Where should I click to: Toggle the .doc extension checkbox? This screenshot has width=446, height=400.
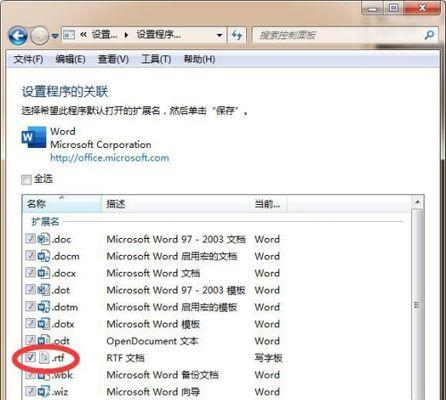pos(30,239)
